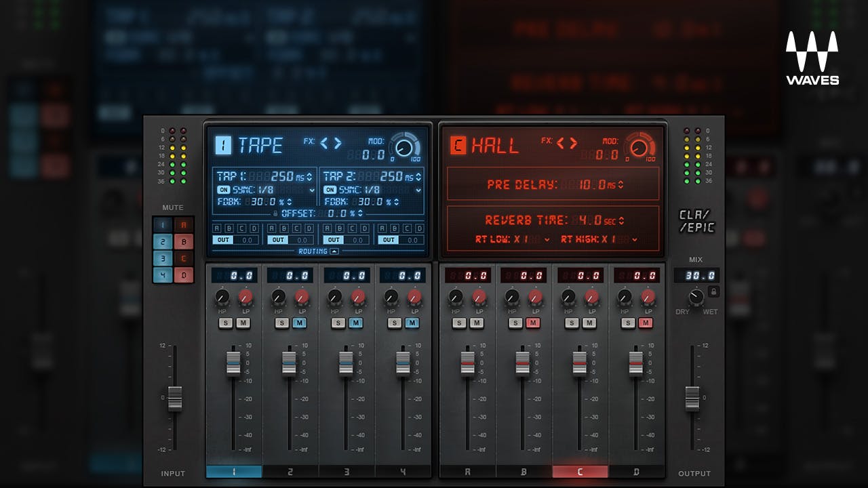The height and width of the screenshot is (488, 868).
Task: Select delay channel tab 2
Action: tap(290, 472)
